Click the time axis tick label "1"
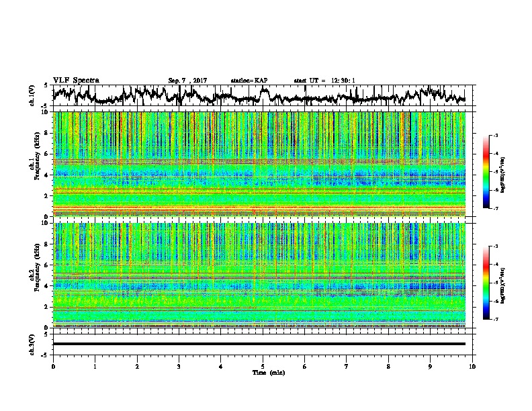532x411 pixels. coord(95,367)
